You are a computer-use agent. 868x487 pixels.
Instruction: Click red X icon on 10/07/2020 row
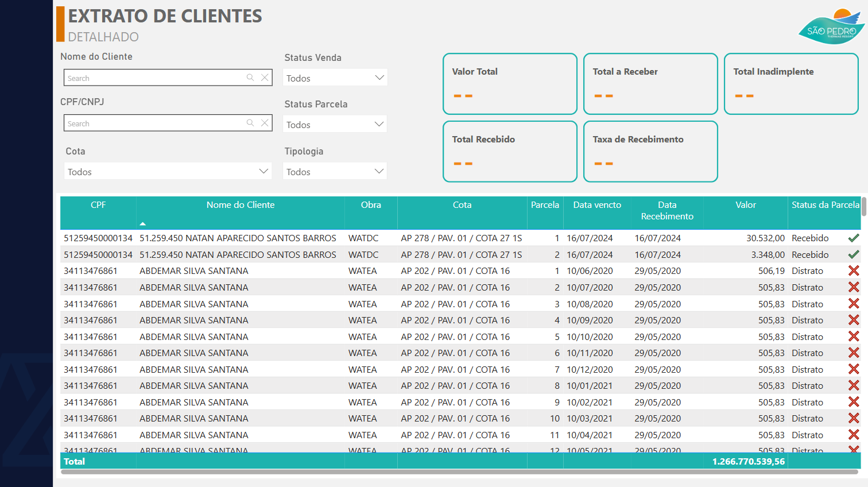coord(854,287)
